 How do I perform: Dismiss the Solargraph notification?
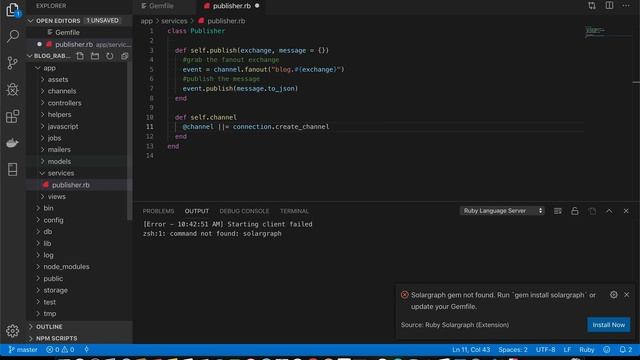click(x=627, y=295)
